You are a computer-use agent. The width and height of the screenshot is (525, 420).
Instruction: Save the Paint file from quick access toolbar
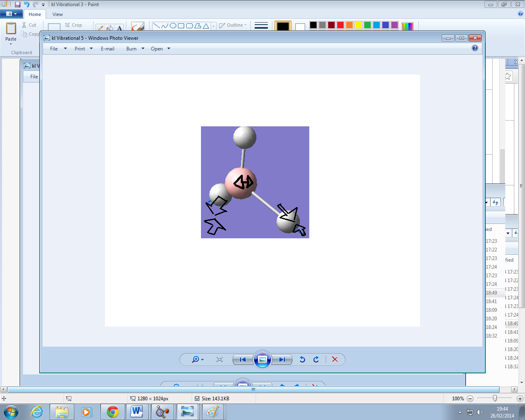click(x=17, y=5)
